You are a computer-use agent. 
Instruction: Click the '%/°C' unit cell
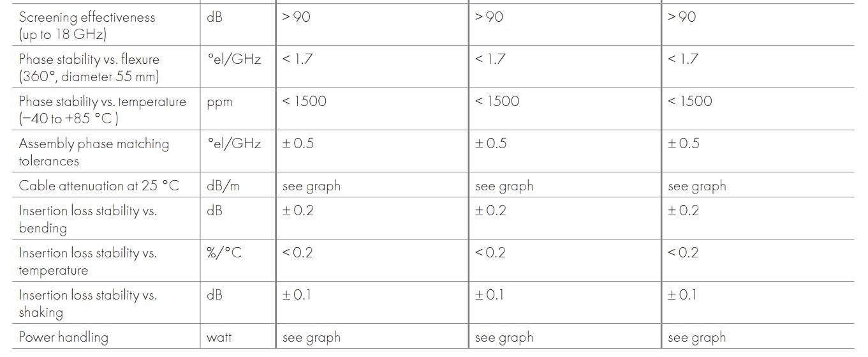point(224,253)
